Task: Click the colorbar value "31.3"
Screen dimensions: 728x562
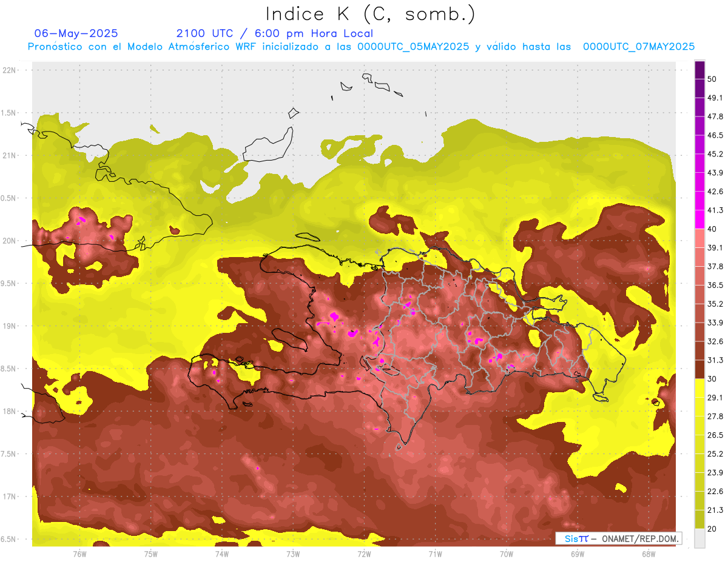Action: click(715, 360)
